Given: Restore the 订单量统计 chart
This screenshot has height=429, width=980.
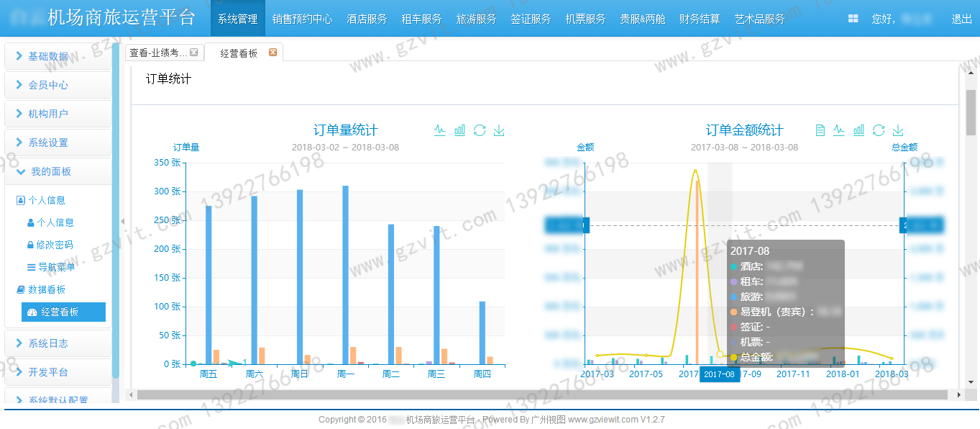Looking at the screenshot, I should [480, 130].
